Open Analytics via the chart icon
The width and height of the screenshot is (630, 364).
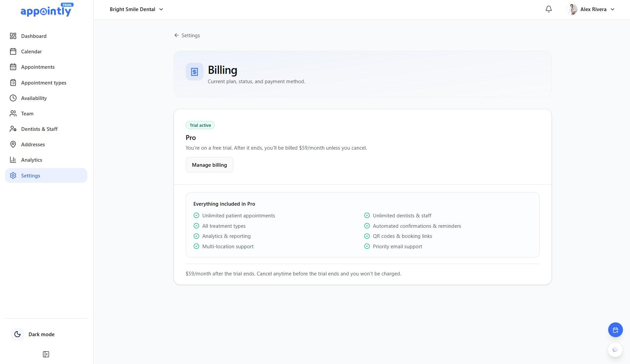click(x=13, y=160)
